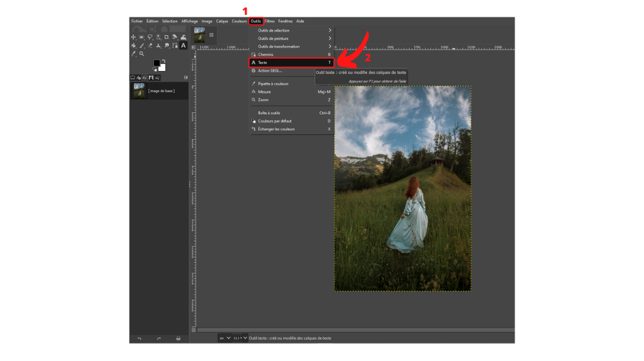
Task: Choose Zoom from the Outils menu
Action: coord(291,100)
